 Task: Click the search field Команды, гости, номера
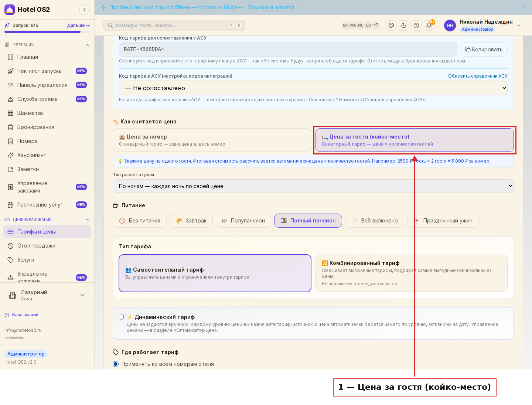coord(174,25)
